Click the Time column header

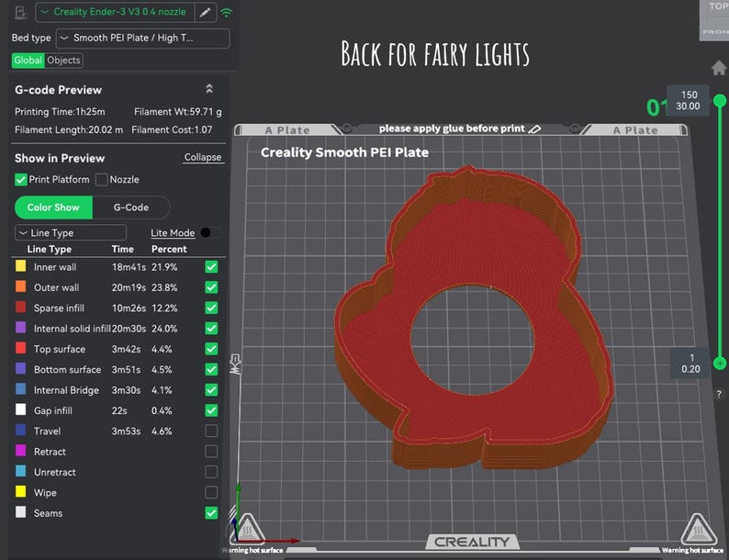pyautogui.click(x=123, y=249)
